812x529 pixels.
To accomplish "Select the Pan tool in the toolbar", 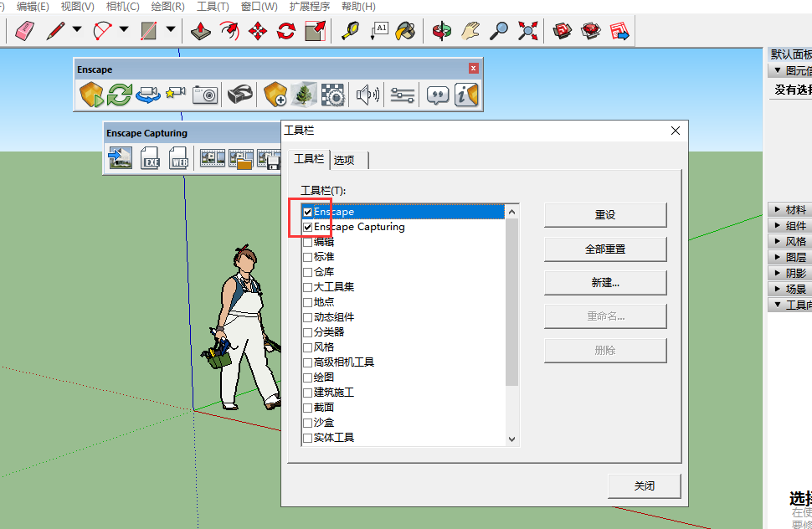I will (470, 30).
